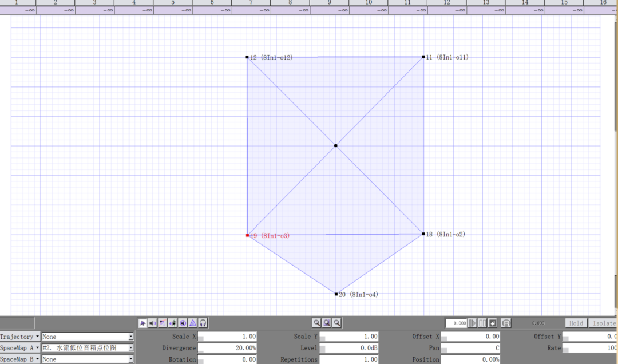Click the Divergence slider field
The image size is (618, 364).
click(228, 348)
